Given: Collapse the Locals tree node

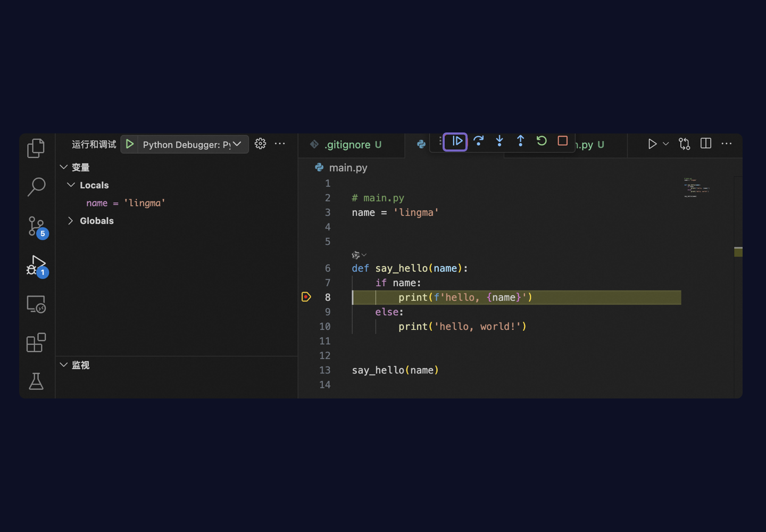Looking at the screenshot, I should 71,185.
